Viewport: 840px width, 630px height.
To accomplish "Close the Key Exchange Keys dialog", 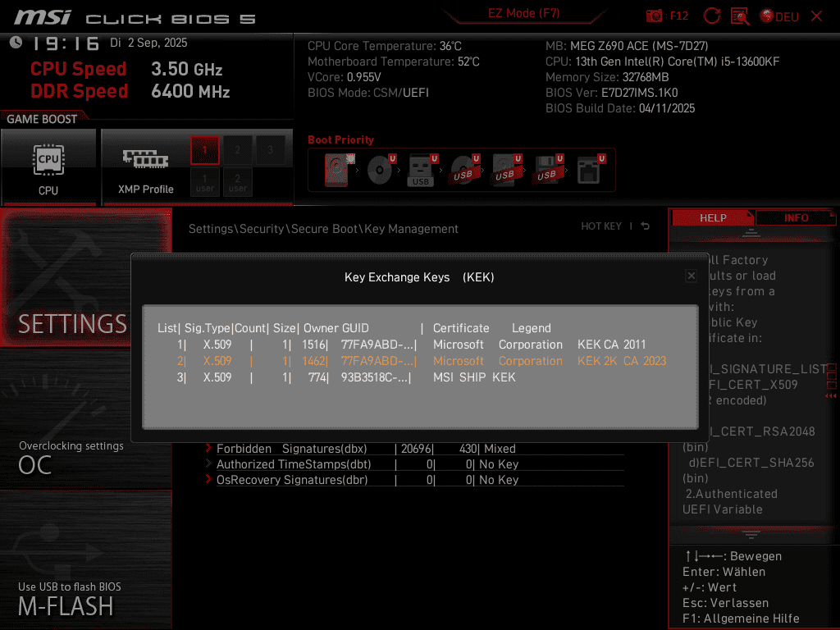I will [691, 276].
